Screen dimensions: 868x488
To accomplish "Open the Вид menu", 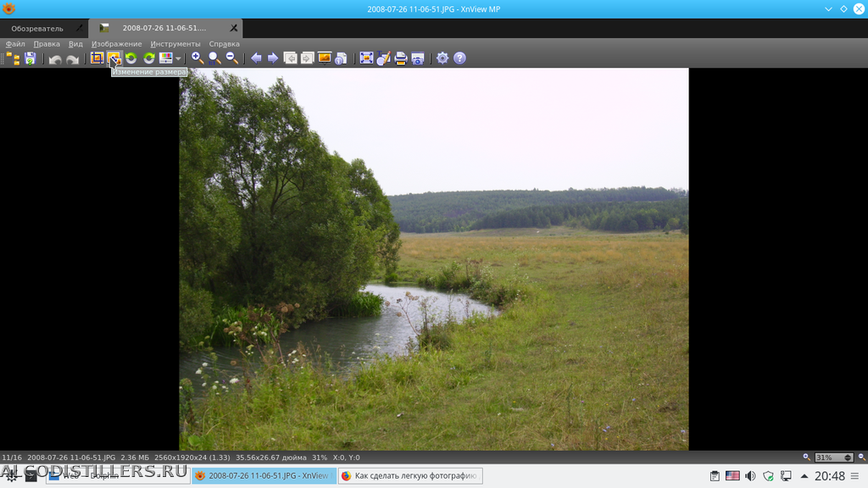I will click(x=75, y=44).
